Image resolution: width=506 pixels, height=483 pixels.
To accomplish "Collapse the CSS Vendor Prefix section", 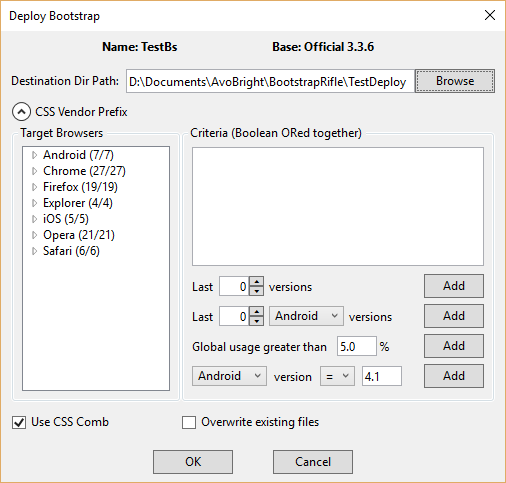I will tap(21, 112).
